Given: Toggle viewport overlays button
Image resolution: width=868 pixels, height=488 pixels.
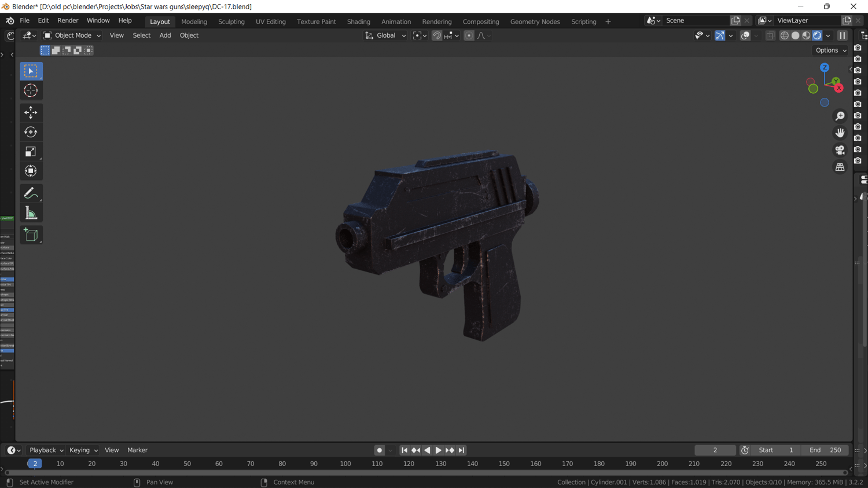Looking at the screenshot, I should [x=745, y=35].
